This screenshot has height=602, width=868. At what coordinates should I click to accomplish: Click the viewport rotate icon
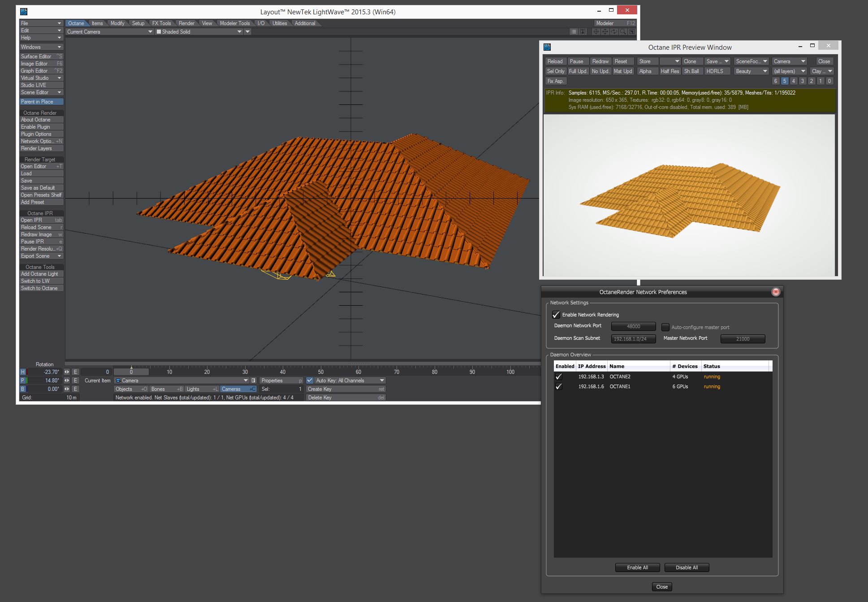(614, 32)
